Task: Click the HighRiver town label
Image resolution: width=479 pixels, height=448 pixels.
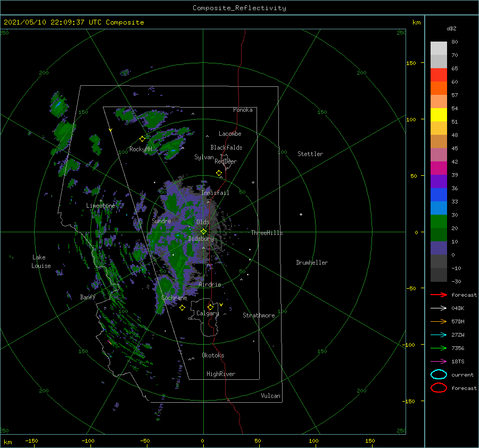Action: pos(221,374)
